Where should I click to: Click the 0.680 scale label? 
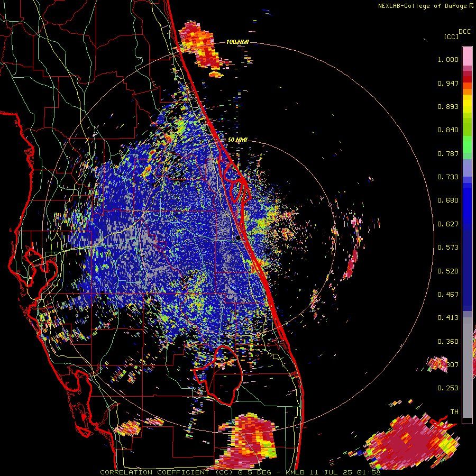pos(448,200)
